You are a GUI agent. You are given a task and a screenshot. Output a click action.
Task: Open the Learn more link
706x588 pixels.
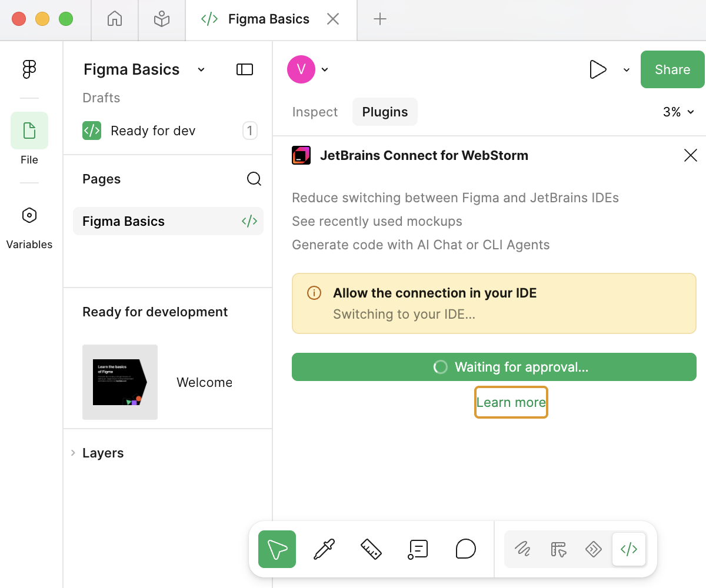click(x=511, y=402)
